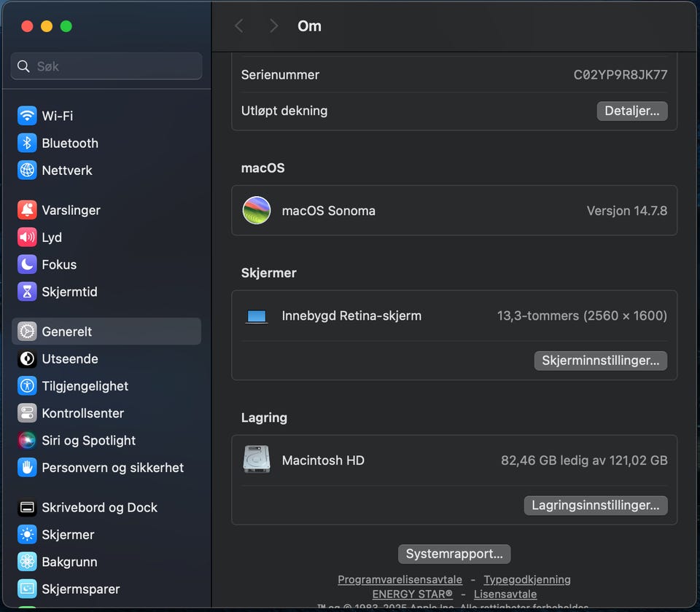
Task: Click the yellow minimize window button
Action: [47, 26]
